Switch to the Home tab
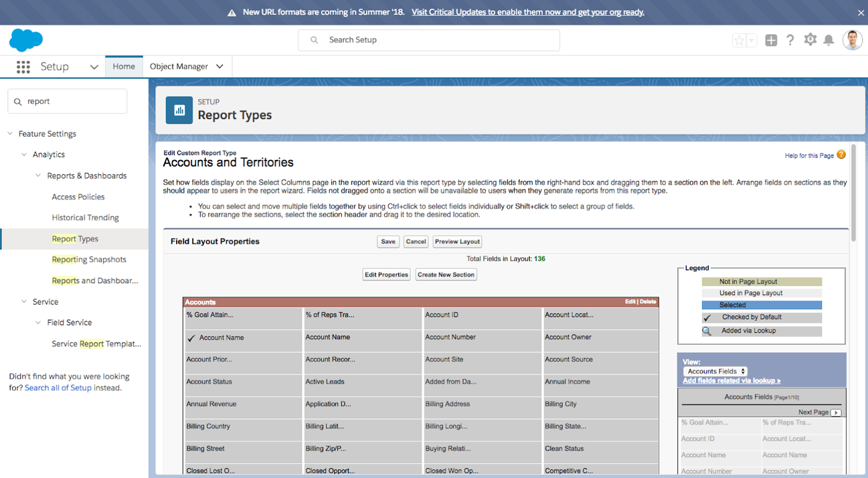The height and width of the screenshot is (478, 868). pyautogui.click(x=124, y=66)
